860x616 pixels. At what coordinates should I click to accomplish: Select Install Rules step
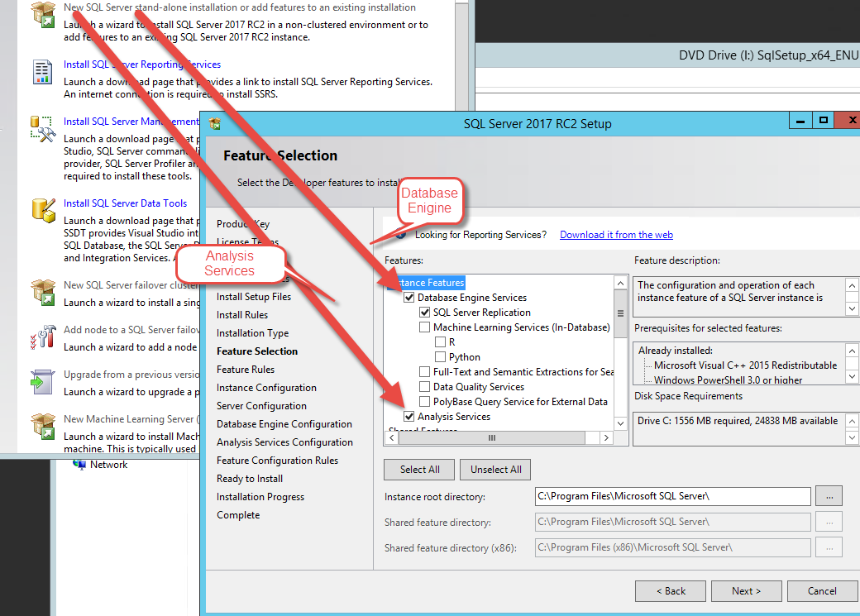click(x=241, y=315)
